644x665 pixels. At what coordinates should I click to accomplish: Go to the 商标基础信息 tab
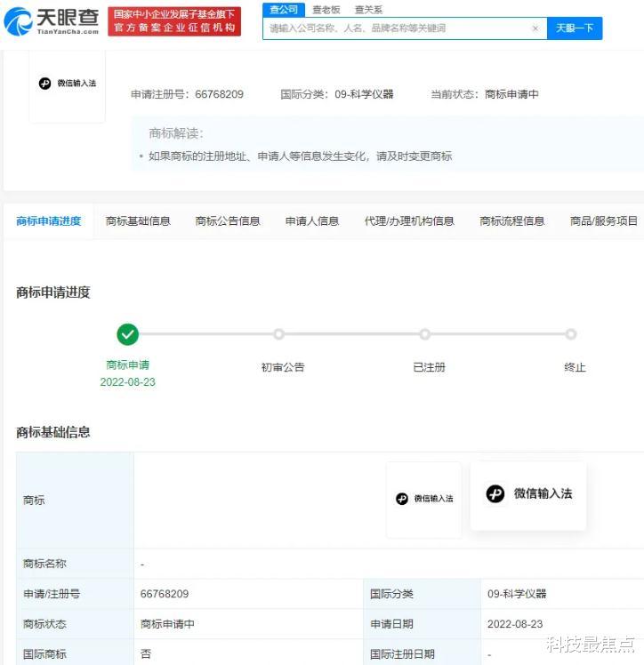click(x=138, y=221)
